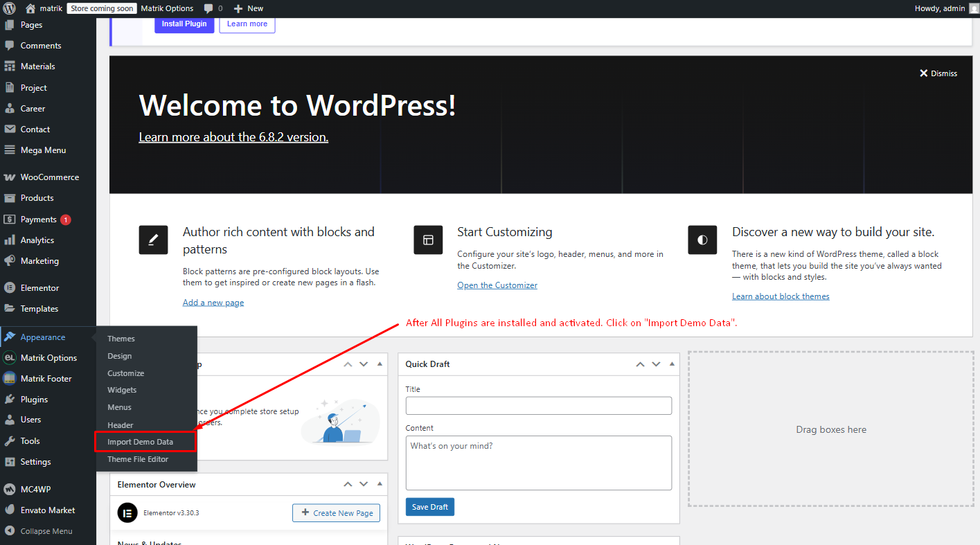Click the Howdy, admin account text
The width and height of the screenshot is (980, 545).
click(940, 8)
